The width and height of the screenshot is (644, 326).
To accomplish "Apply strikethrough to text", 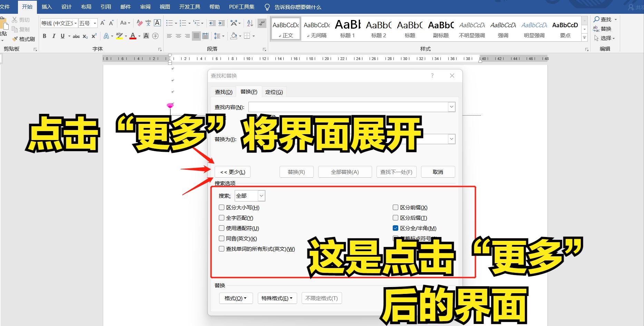I will (x=76, y=36).
